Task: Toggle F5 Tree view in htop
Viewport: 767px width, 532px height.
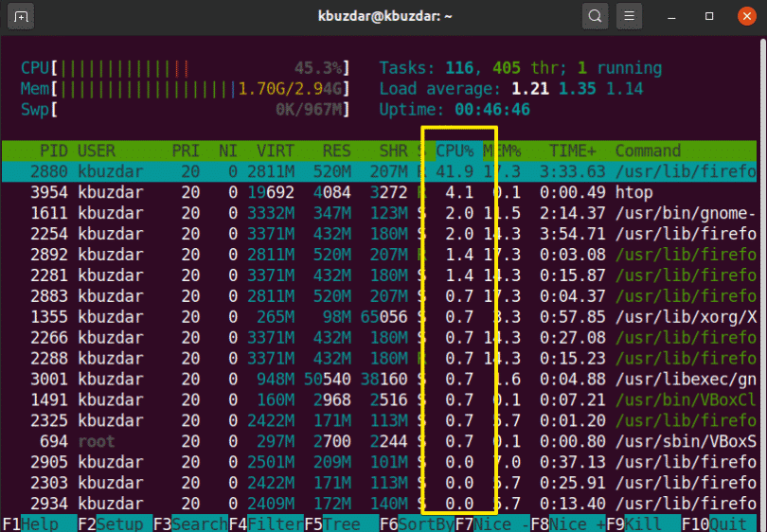Action: tap(342, 523)
